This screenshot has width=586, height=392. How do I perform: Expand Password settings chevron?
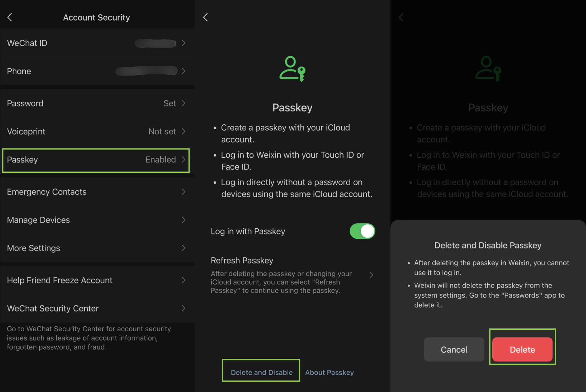point(184,103)
